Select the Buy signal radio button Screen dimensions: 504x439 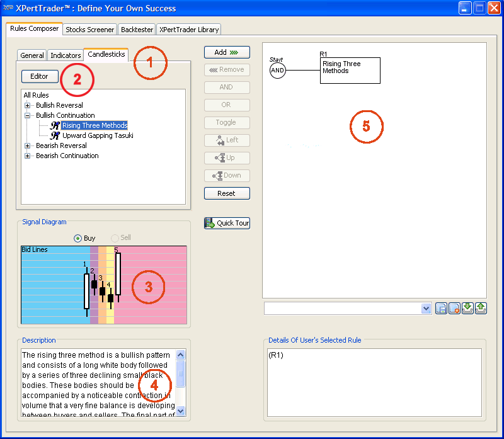tap(78, 238)
